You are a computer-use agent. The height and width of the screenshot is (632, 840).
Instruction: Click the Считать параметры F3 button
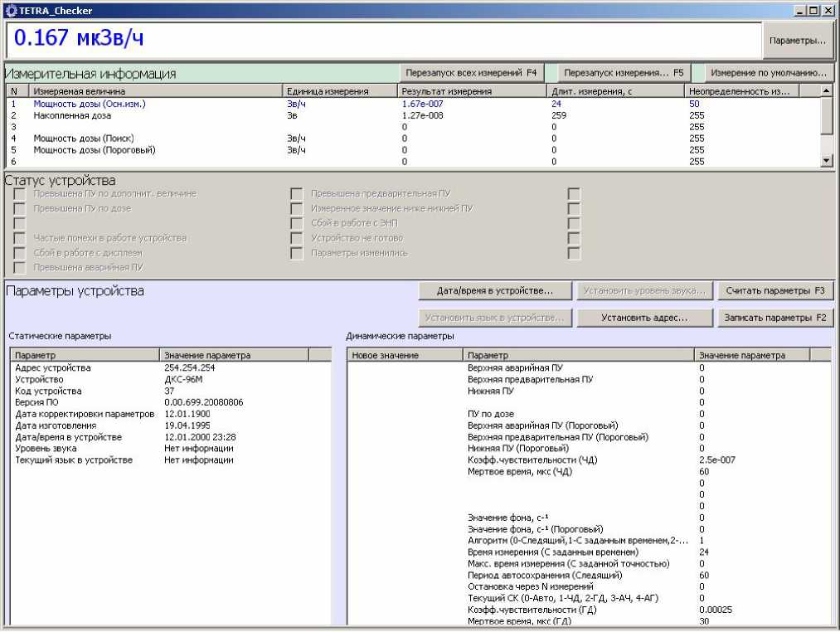(x=775, y=291)
